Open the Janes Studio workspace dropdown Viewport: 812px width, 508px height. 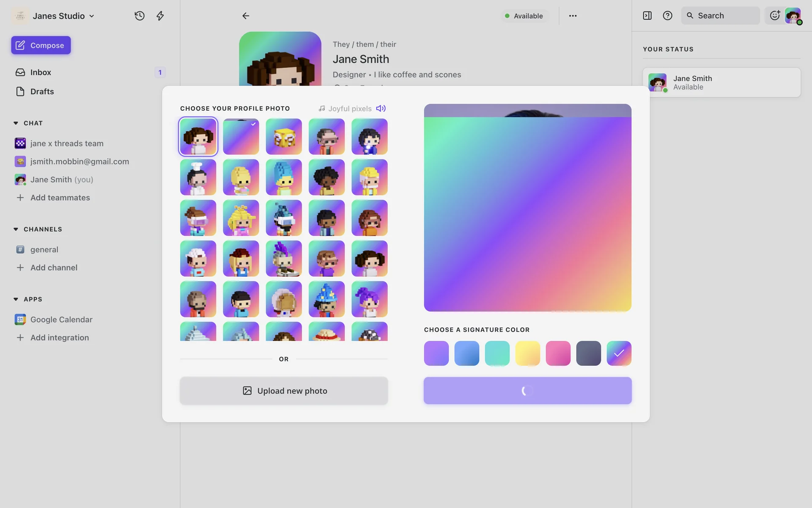(x=63, y=16)
